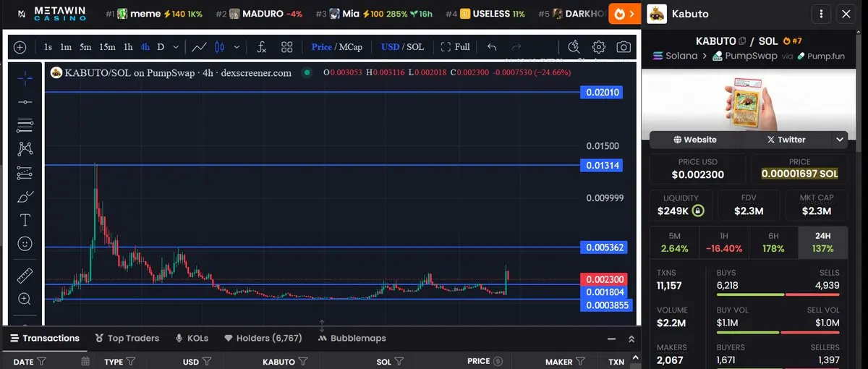Switch chart currency to SOL
This screenshot has height=369, width=868.
tap(415, 47)
